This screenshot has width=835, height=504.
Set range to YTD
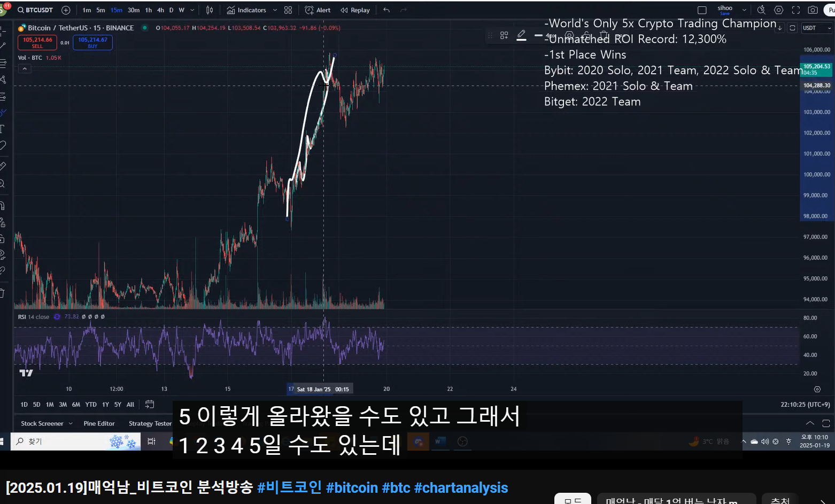point(91,405)
